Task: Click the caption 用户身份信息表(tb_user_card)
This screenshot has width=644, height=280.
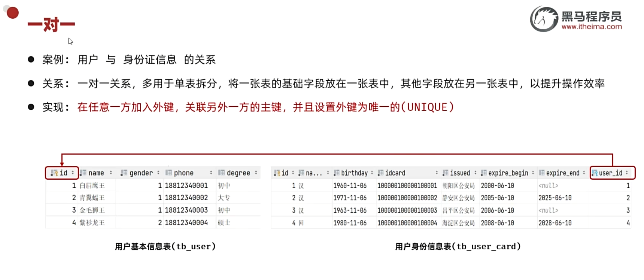Action: point(458,246)
